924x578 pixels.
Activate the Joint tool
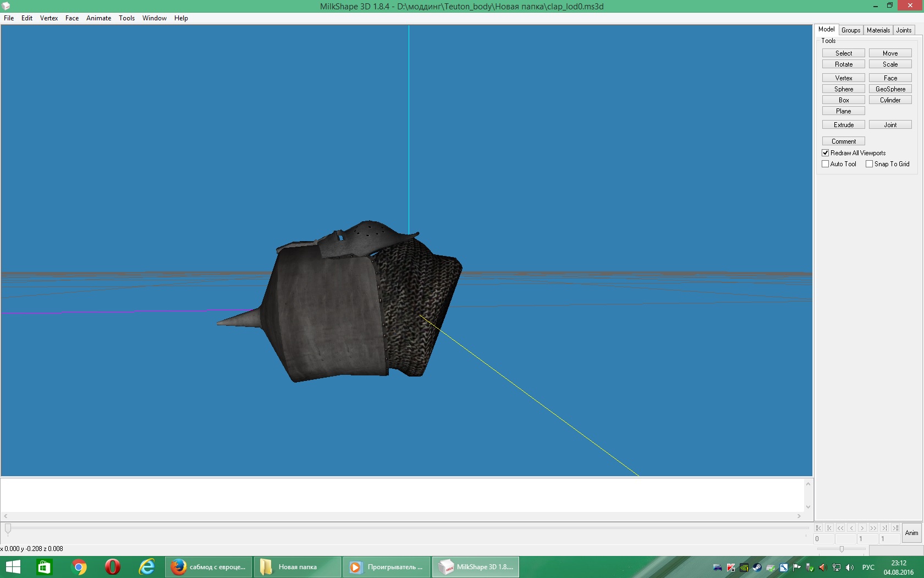[x=890, y=125]
